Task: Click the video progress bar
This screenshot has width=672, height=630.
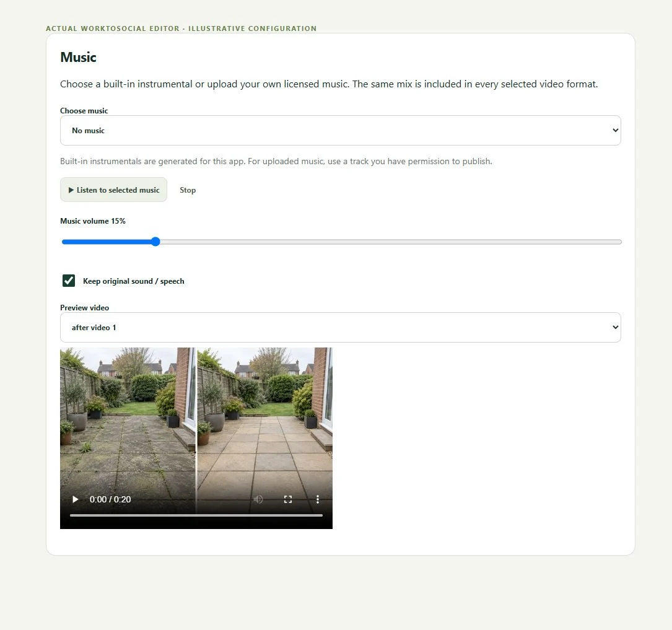Action: pos(196,515)
